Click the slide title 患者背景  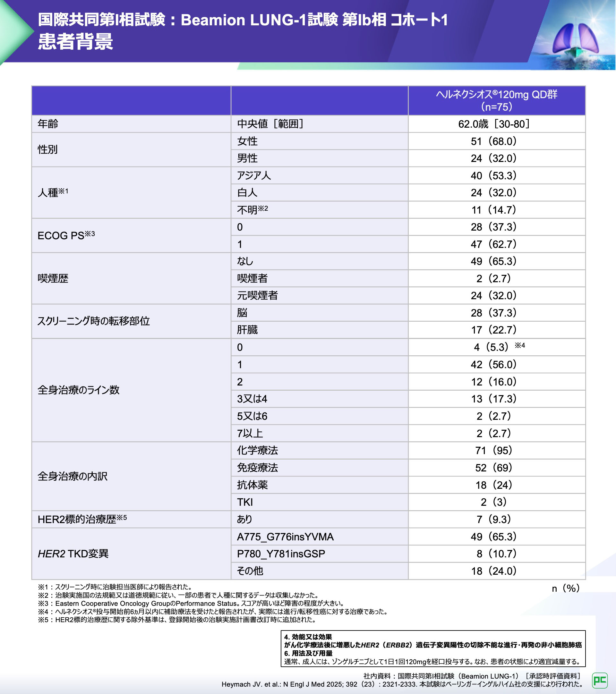point(75,41)
